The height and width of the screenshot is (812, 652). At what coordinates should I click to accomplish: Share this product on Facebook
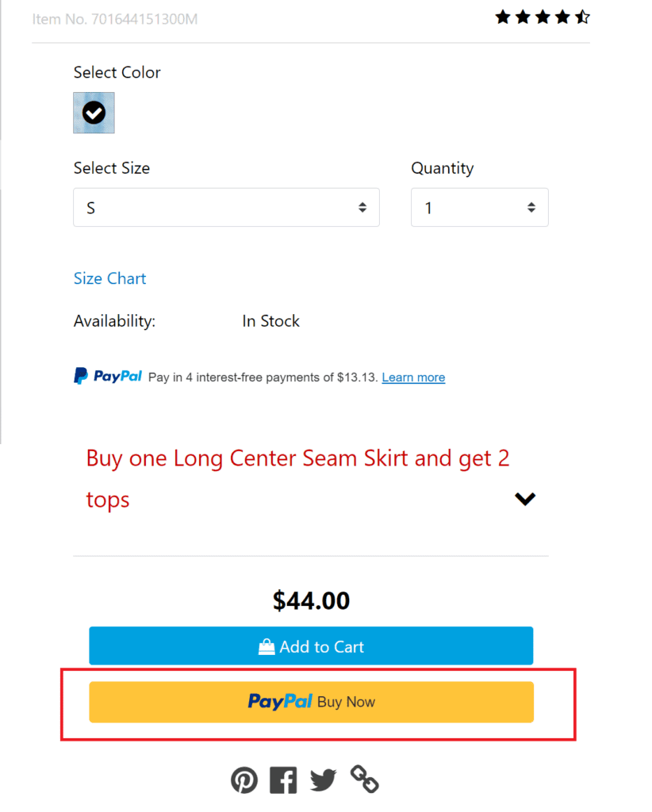283,780
